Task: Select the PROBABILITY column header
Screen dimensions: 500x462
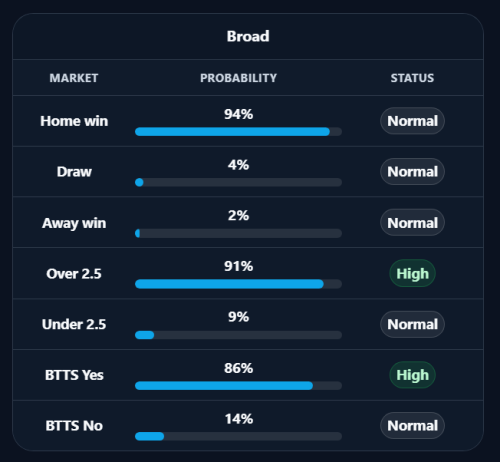Action: coord(238,78)
